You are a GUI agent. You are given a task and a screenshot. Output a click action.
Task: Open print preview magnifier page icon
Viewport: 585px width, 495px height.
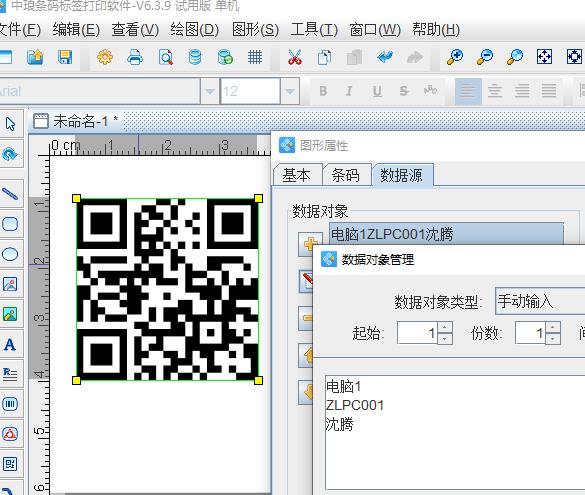pos(165,57)
